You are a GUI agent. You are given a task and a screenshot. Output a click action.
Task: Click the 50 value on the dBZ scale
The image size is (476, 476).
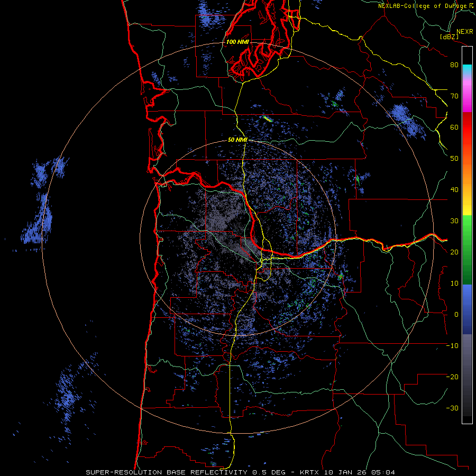pos(454,159)
